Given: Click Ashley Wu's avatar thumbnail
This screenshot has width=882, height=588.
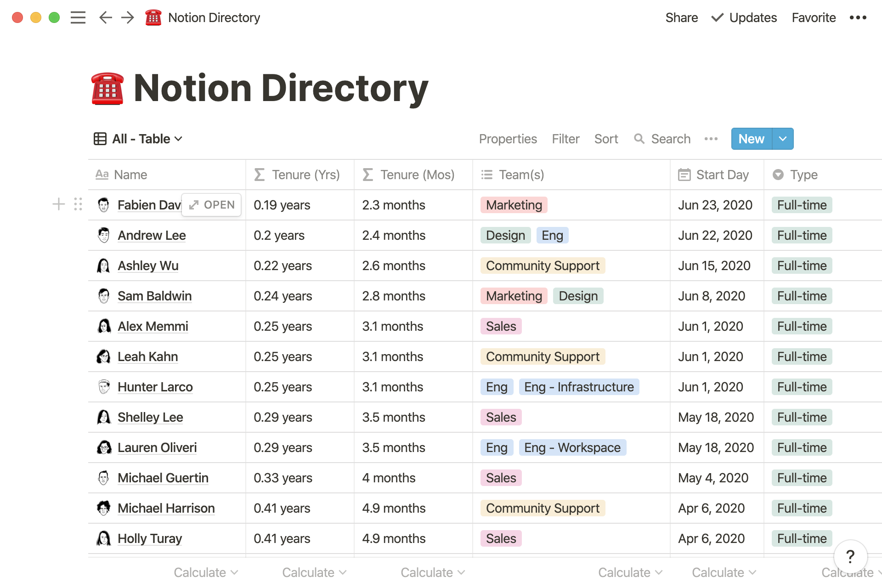Looking at the screenshot, I should (x=104, y=266).
